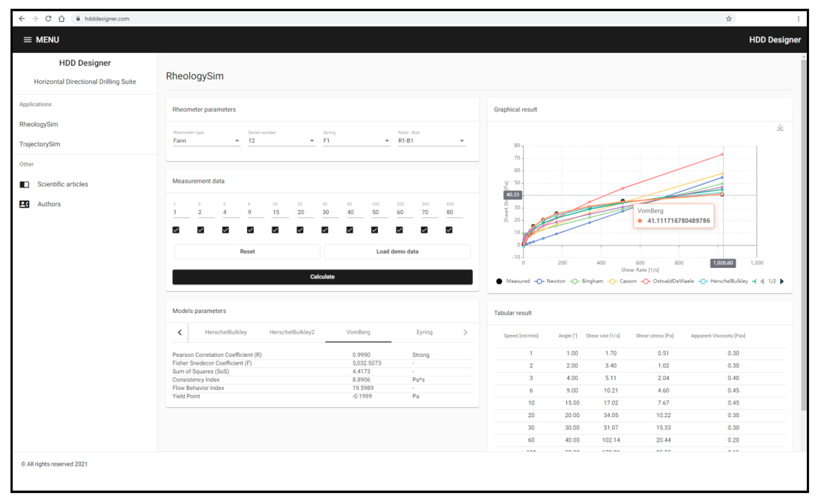Image resolution: width=820 pixels, height=504 pixels.
Task: Click the Authors contact card icon
Action: point(24,204)
